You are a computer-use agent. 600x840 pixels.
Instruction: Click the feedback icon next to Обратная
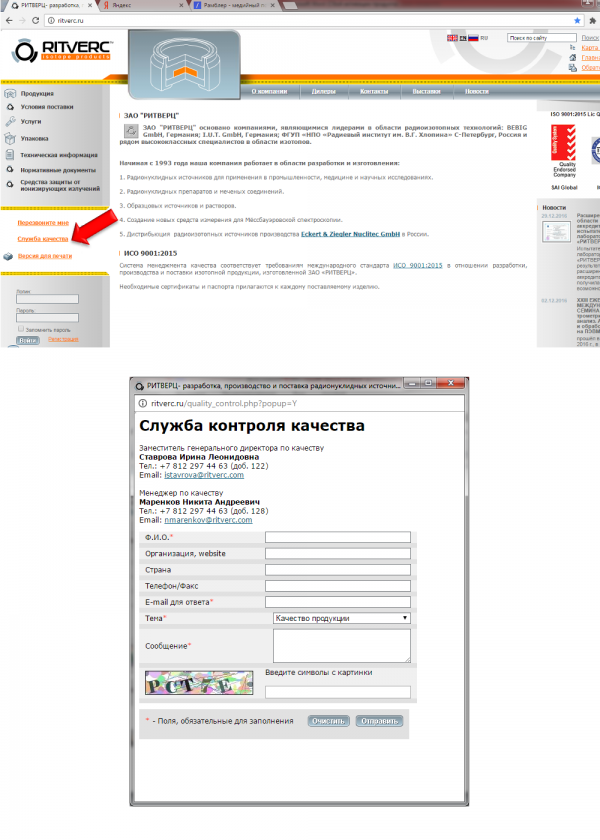point(572,68)
